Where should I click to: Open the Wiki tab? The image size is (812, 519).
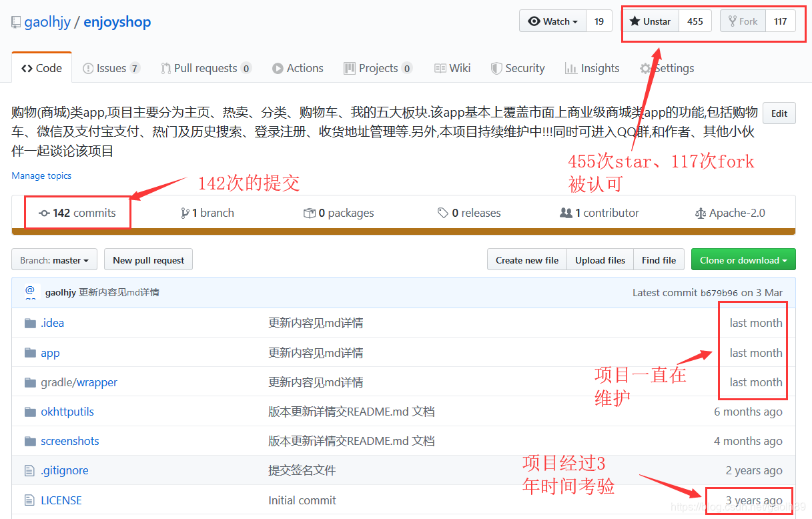click(452, 68)
